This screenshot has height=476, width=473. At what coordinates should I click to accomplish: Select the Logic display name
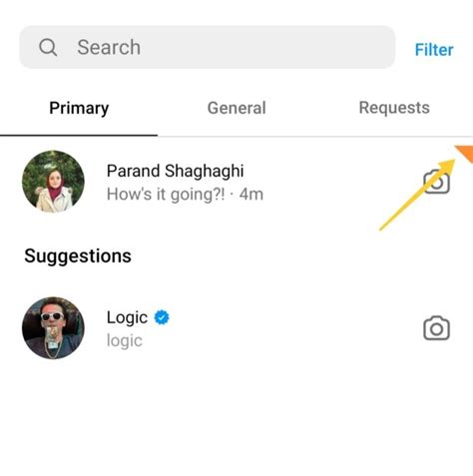coord(127,317)
